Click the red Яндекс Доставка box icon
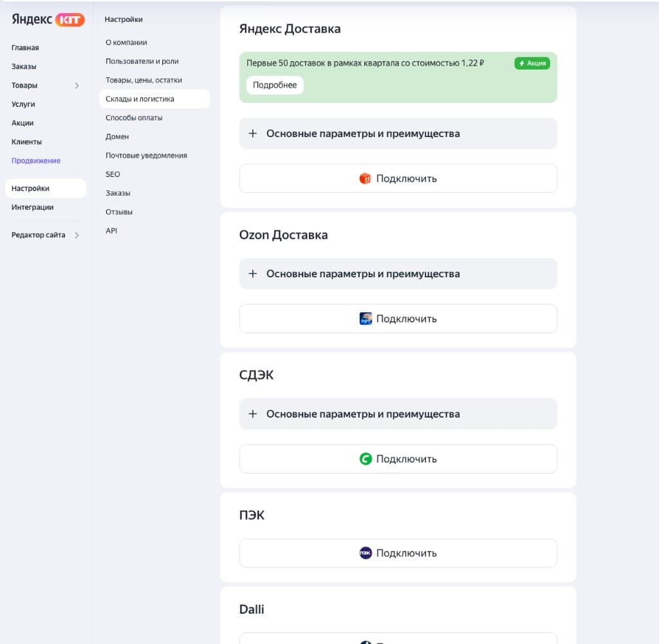 [366, 179]
